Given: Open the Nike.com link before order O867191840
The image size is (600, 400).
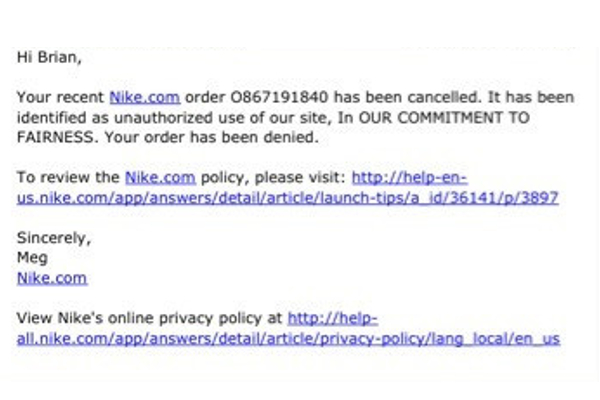Looking at the screenshot, I should (x=145, y=97).
